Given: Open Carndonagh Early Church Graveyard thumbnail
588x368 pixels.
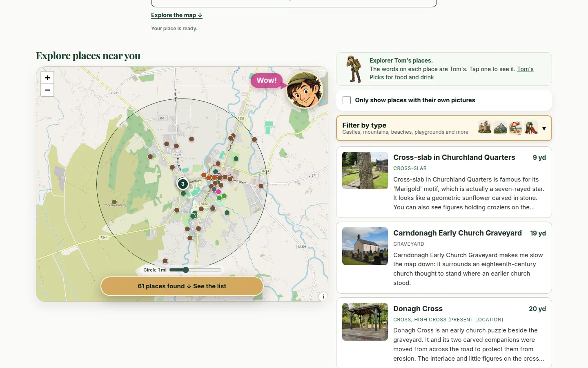Looking at the screenshot, I should click(365, 246).
